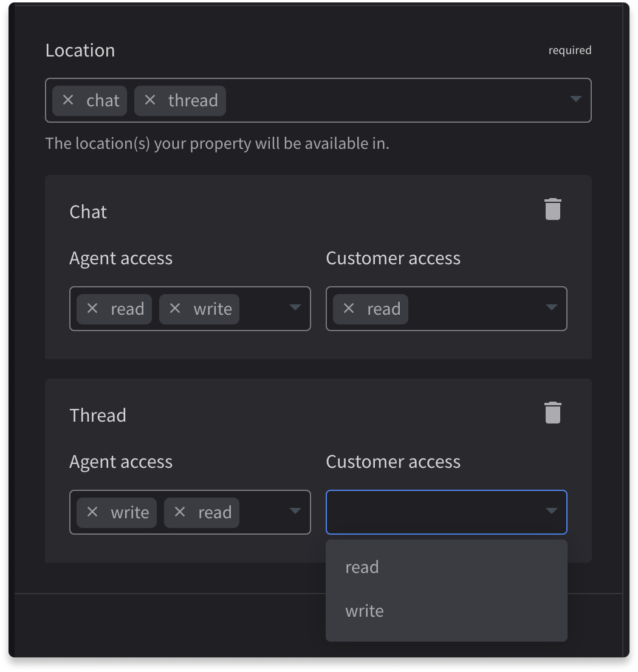638x672 pixels.
Task: Remove "read" from Chat customer access
Action: pyautogui.click(x=348, y=309)
